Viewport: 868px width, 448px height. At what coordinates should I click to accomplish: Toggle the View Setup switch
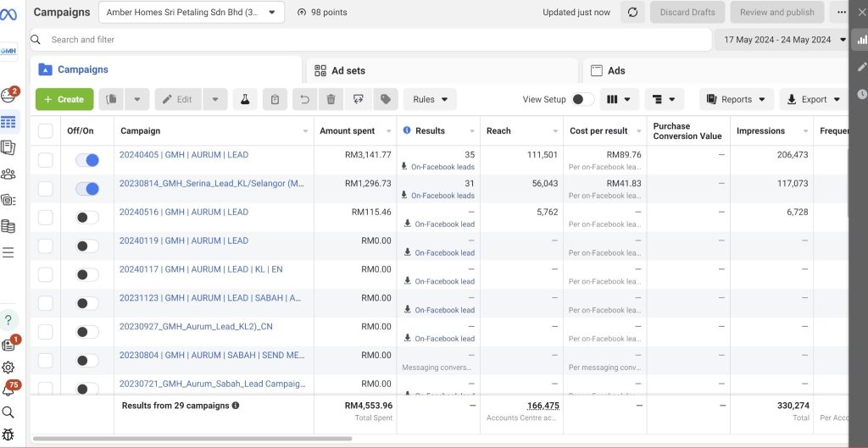(581, 99)
